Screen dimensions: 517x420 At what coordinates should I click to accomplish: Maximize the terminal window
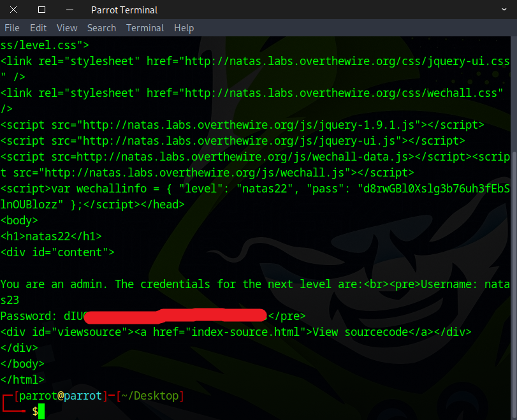pyautogui.click(x=42, y=10)
